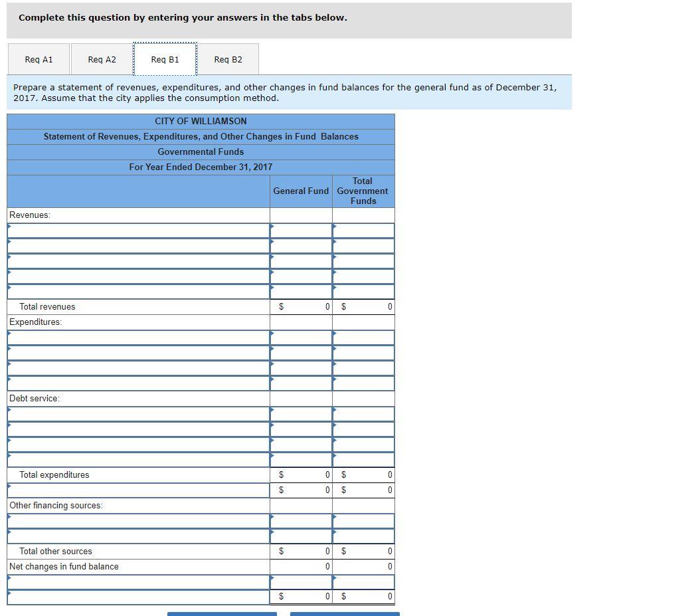
Task: Click the 'Total Government Funds' column header
Action: (x=363, y=191)
